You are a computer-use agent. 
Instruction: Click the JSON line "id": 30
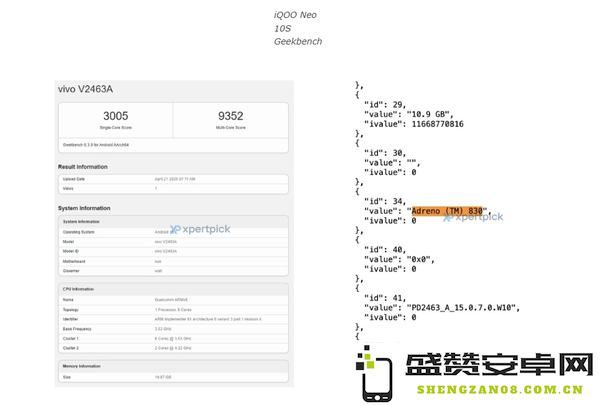point(385,153)
